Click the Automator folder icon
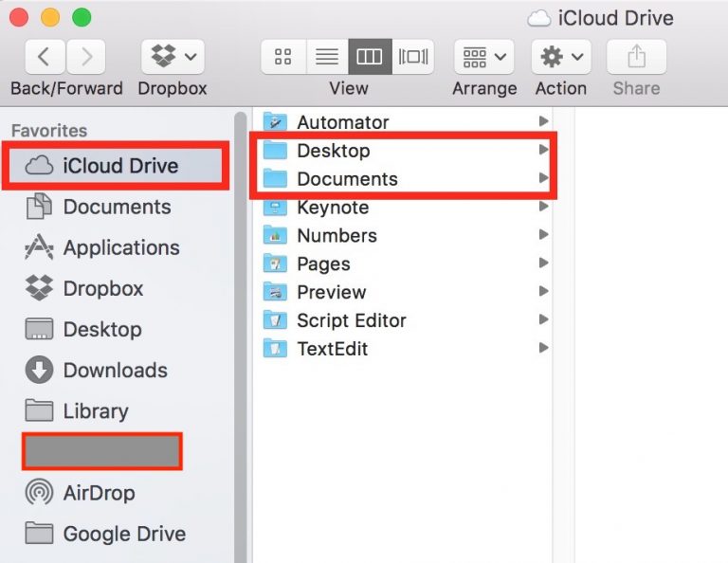Screen dimensions: 728x563 tap(275, 122)
